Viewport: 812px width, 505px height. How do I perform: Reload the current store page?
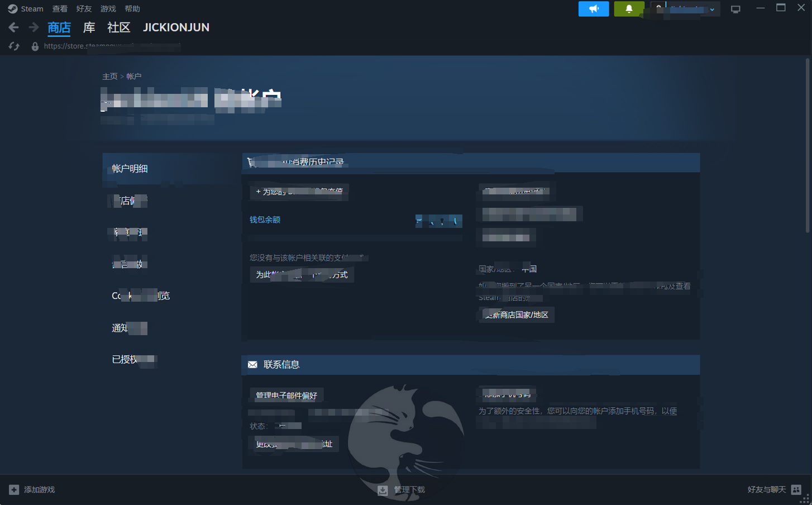click(14, 46)
